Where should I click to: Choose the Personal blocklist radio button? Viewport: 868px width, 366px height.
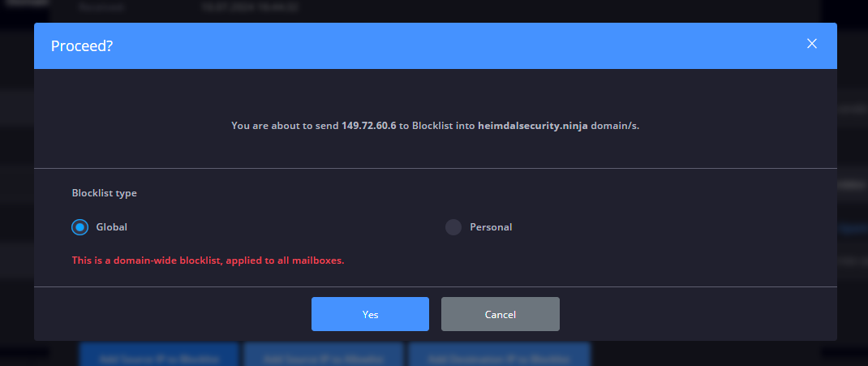pyautogui.click(x=453, y=227)
